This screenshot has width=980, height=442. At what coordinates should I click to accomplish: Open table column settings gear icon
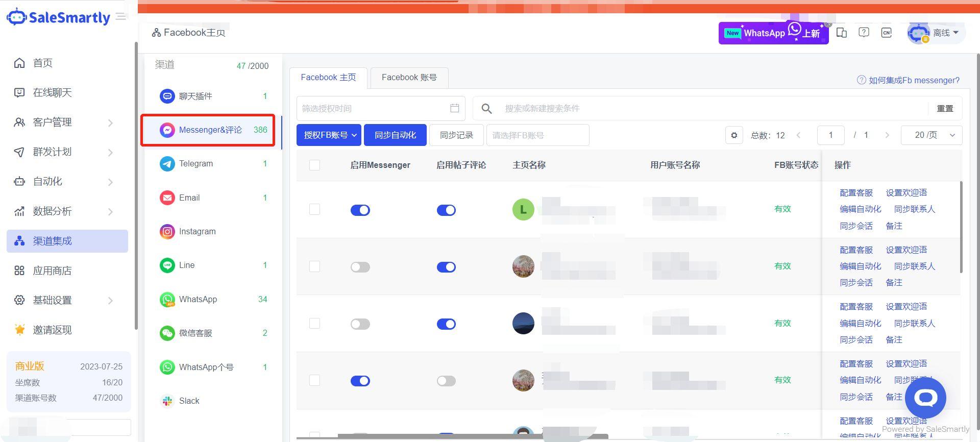tap(734, 135)
